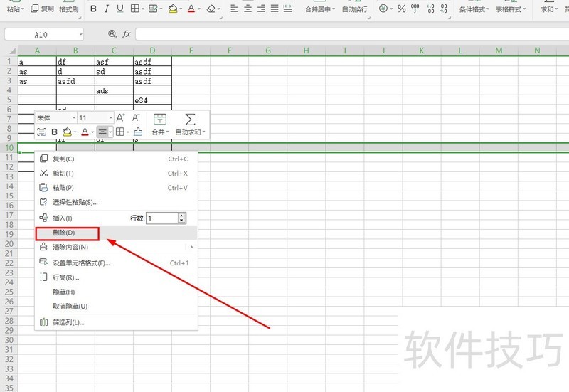Viewport: 569px width, 392px height.
Task: Open the Name Box dropdown arrow
Action: pyautogui.click(x=80, y=34)
